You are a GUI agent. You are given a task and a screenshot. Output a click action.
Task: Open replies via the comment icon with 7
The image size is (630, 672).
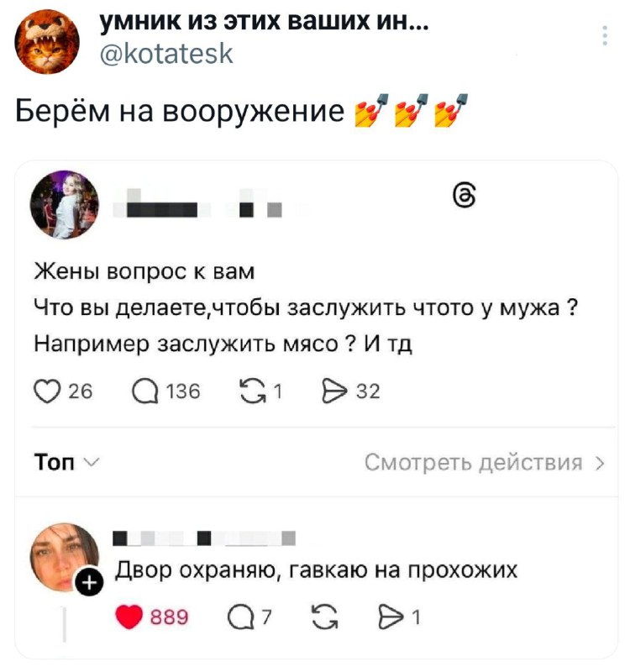click(x=241, y=617)
